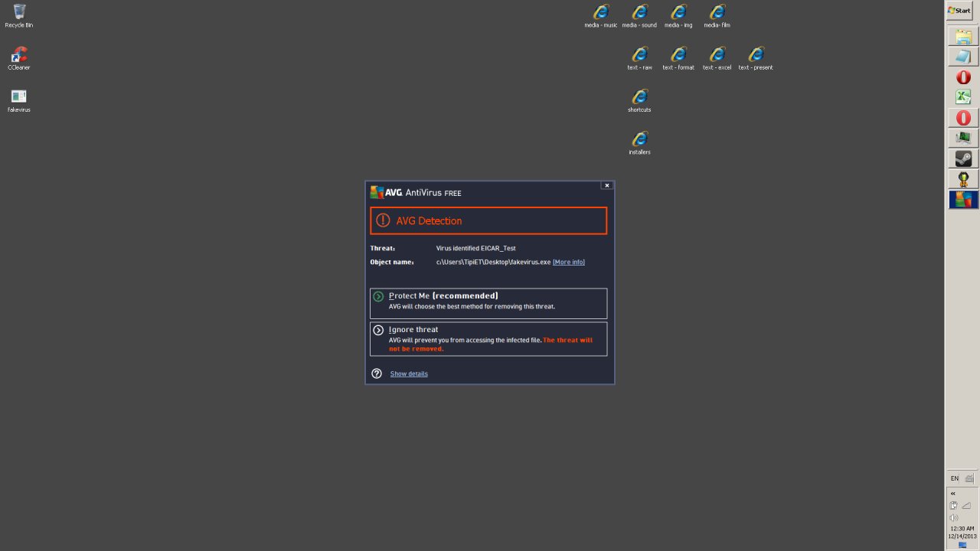Screen dimensions: 980x551
Task: Click the power plug tray icon
Action: pos(954,505)
